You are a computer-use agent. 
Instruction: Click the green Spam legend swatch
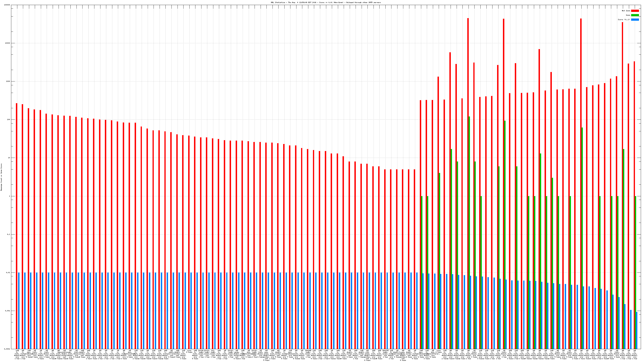635,15
